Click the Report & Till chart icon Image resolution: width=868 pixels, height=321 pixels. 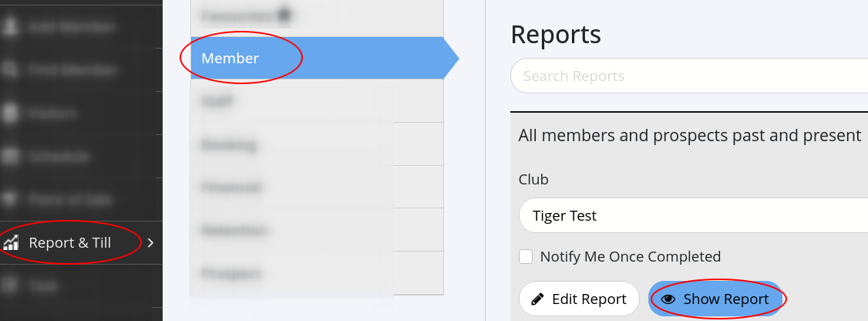(11, 243)
